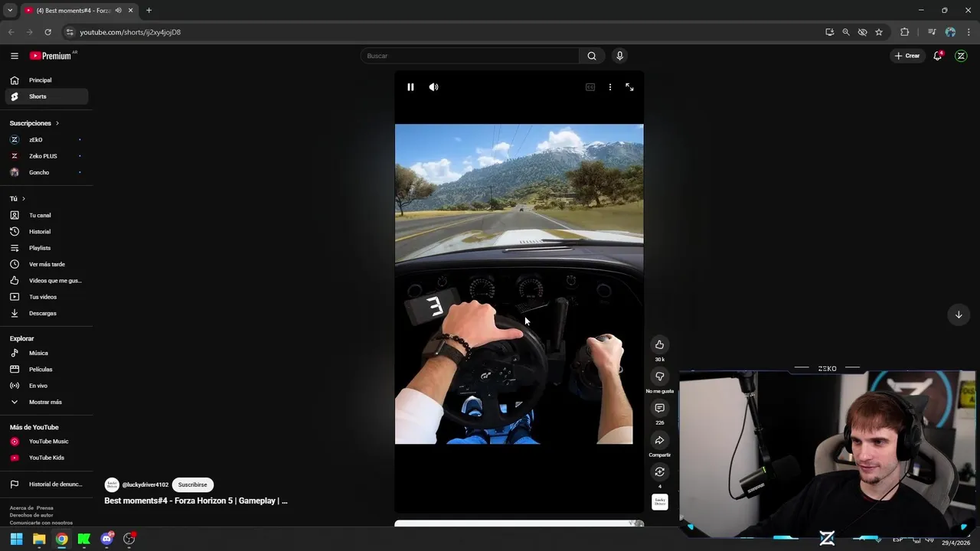Open the YouTube hamburger guide menu
Viewport: 980px width, 551px height.
15,56
